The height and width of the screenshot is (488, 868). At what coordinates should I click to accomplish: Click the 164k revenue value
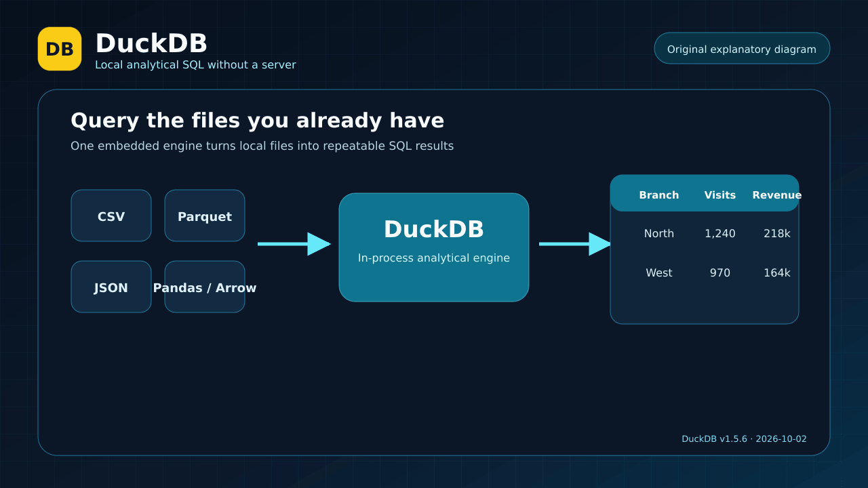click(x=777, y=273)
